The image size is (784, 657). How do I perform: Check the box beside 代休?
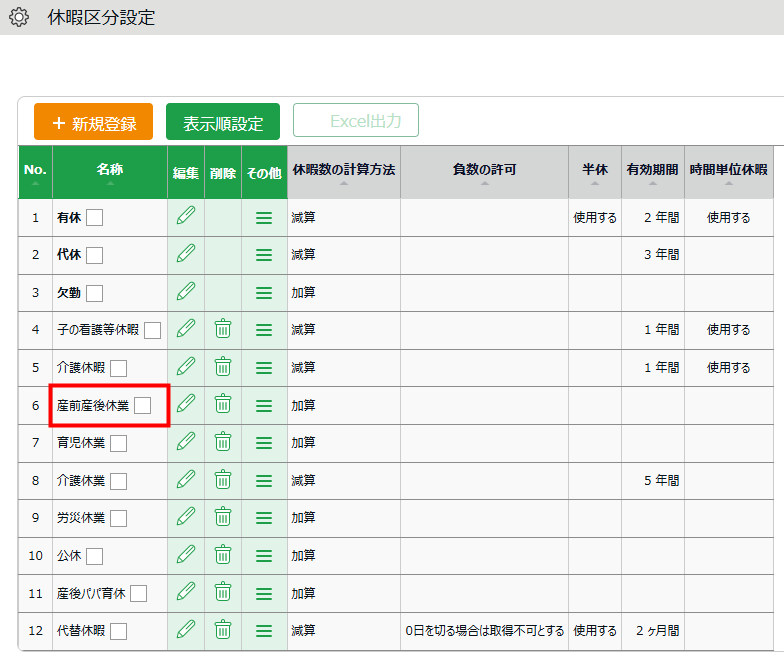[94, 255]
